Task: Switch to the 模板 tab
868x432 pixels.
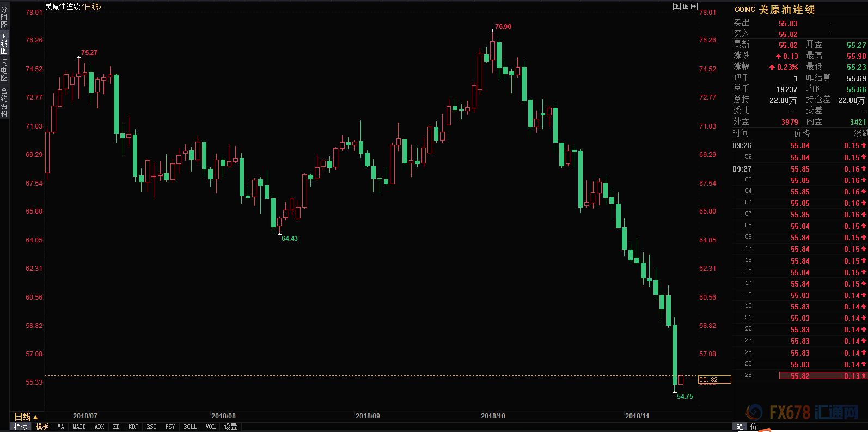Action: point(42,427)
